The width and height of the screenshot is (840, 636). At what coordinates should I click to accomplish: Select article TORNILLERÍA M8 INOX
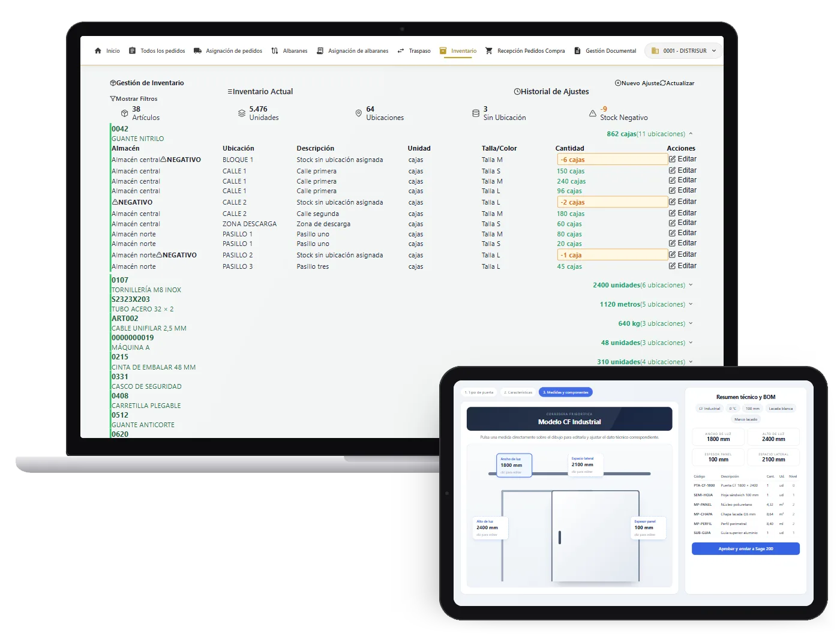[x=146, y=290]
